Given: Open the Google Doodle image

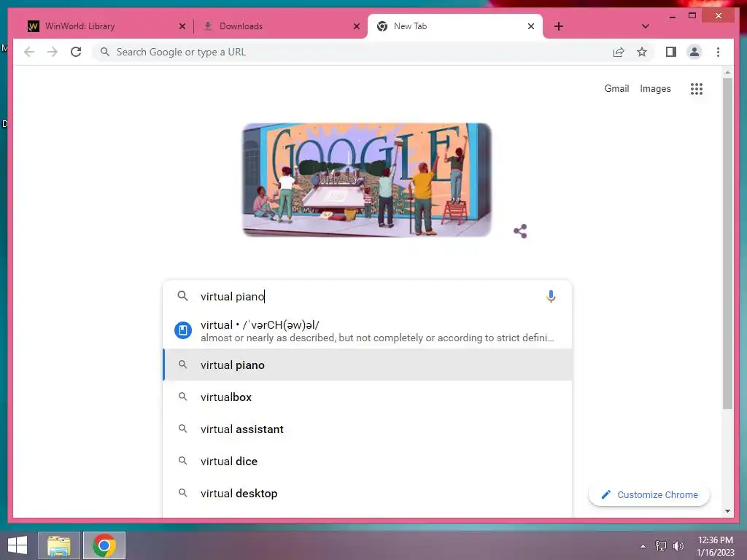Looking at the screenshot, I should [x=367, y=180].
